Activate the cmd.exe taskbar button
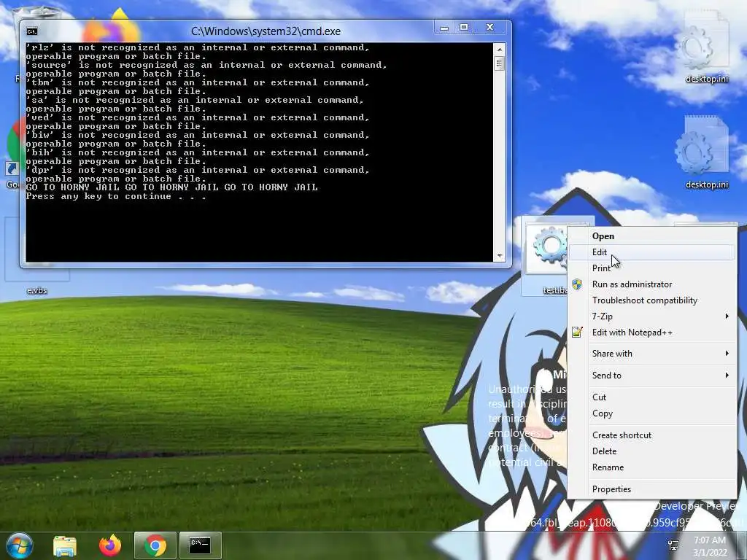 click(x=200, y=545)
